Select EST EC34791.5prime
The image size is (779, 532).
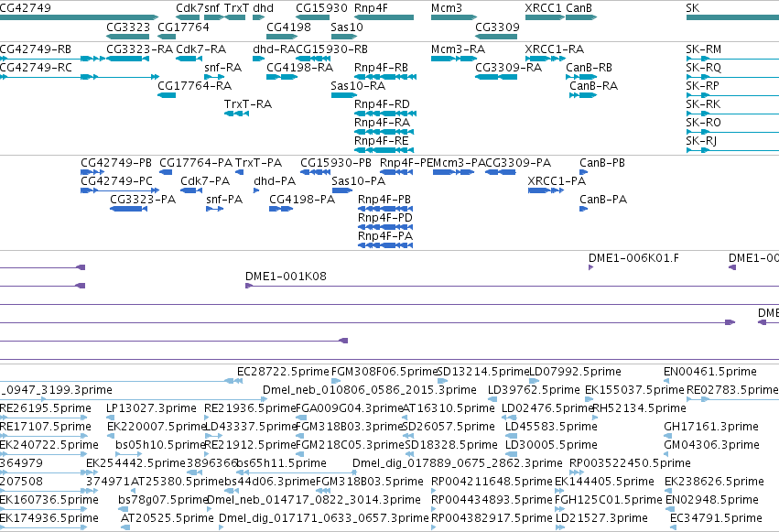pos(716,518)
